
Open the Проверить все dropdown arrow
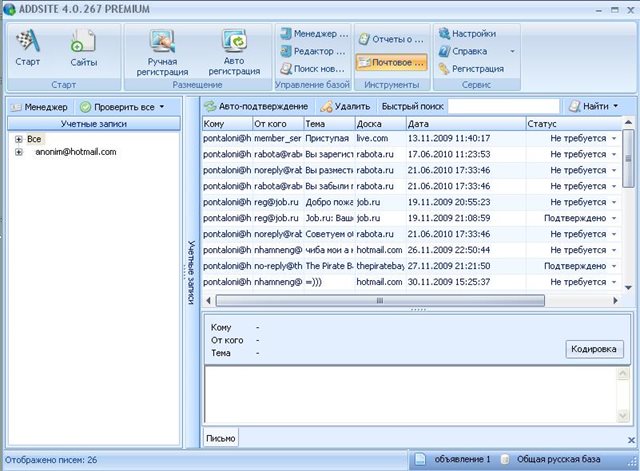(x=162, y=107)
